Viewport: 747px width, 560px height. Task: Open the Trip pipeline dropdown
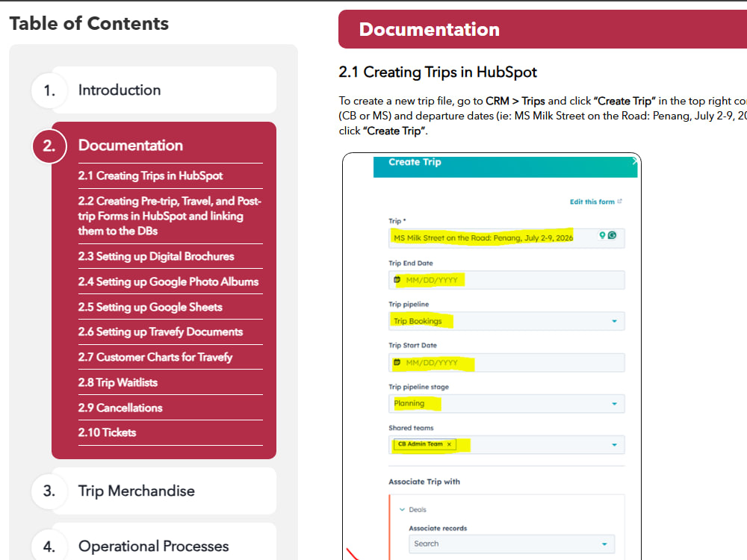point(506,321)
